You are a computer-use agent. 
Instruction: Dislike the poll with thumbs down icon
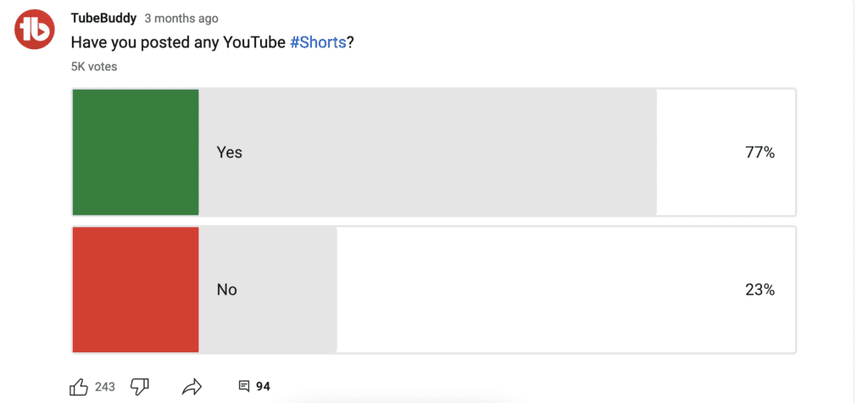[140, 387]
